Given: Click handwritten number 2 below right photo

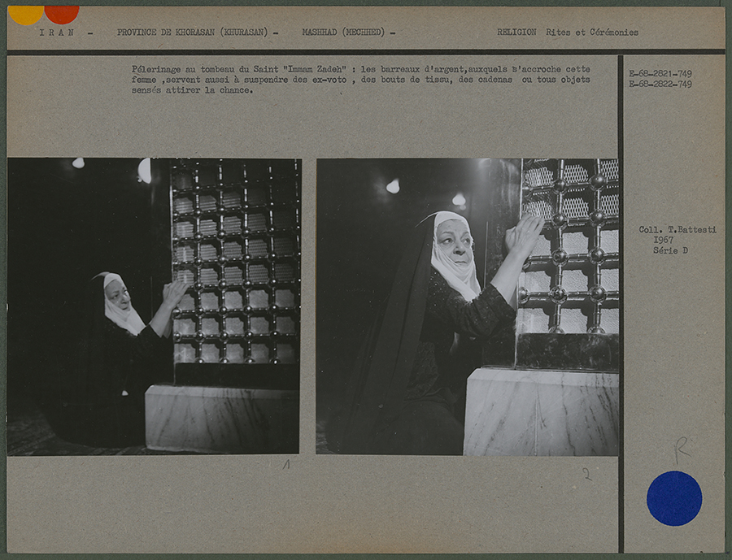Looking at the screenshot, I should click(x=586, y=474).
